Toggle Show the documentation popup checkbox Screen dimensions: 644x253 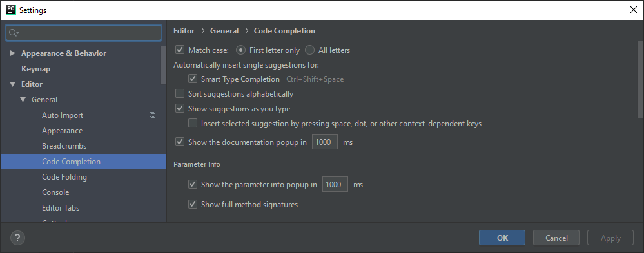179,142
